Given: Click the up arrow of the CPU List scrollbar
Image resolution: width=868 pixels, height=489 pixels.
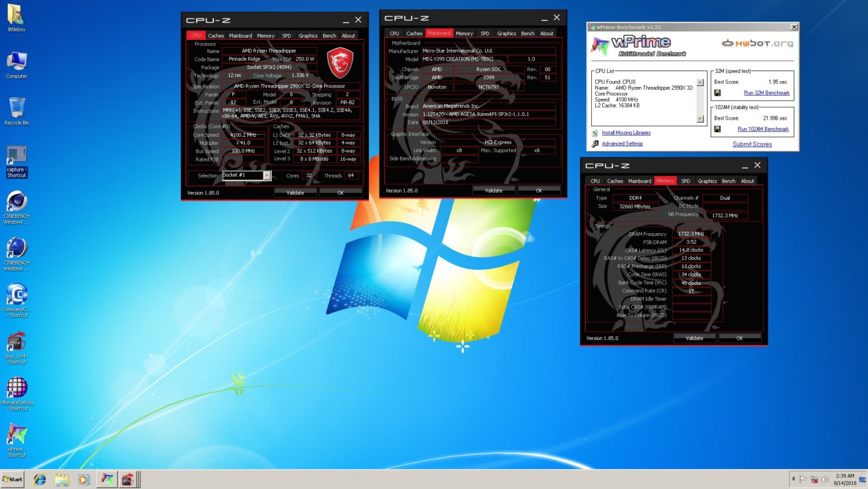Looking at the screenshot, I should [700, 83].
